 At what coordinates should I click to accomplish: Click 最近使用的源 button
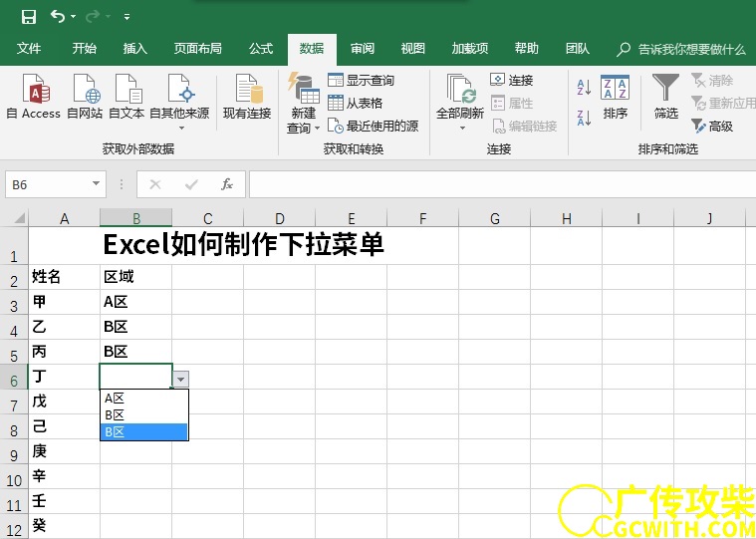pyautogui.click(x=374, y=126)
